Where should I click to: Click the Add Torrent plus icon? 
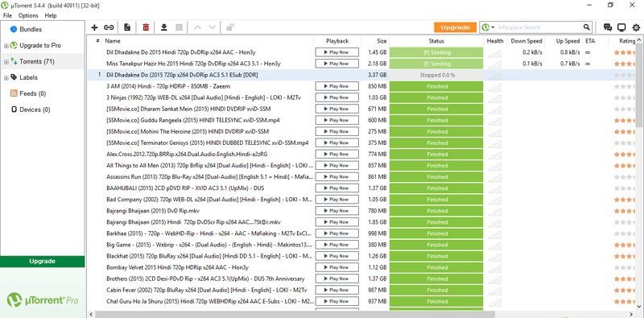coord(94,27)
